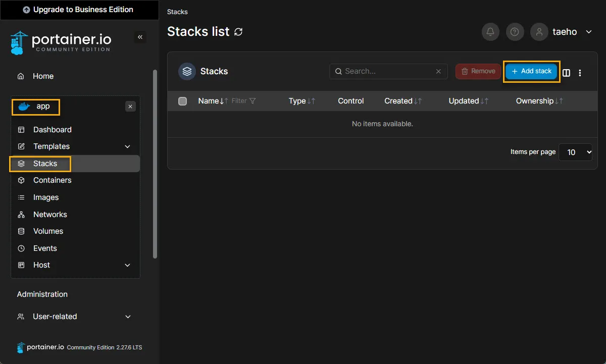Screen dimensions: 606x364
Task: Click the help question mark icon
Action: [x=514, y=32]
